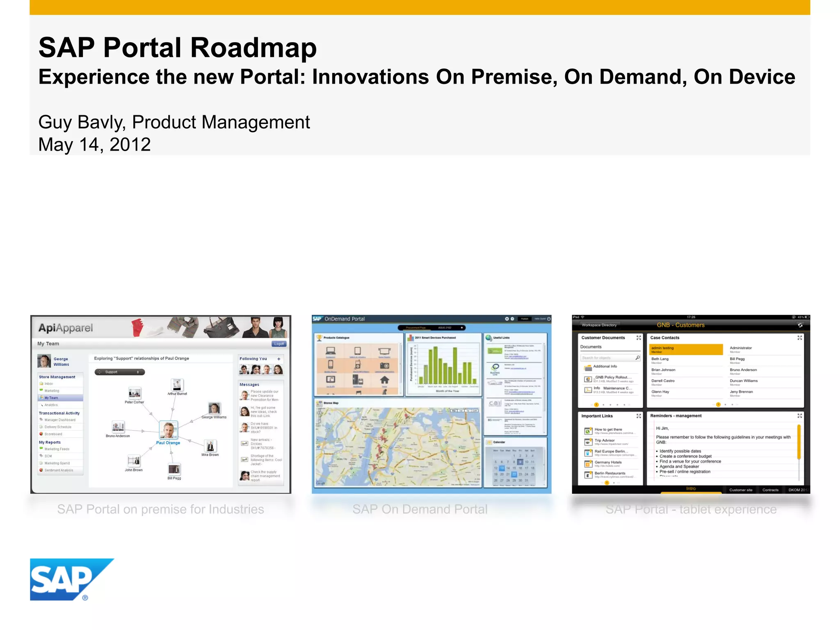
Task: Click the search magnifier in Customer Documents
Action: [637, 358]
